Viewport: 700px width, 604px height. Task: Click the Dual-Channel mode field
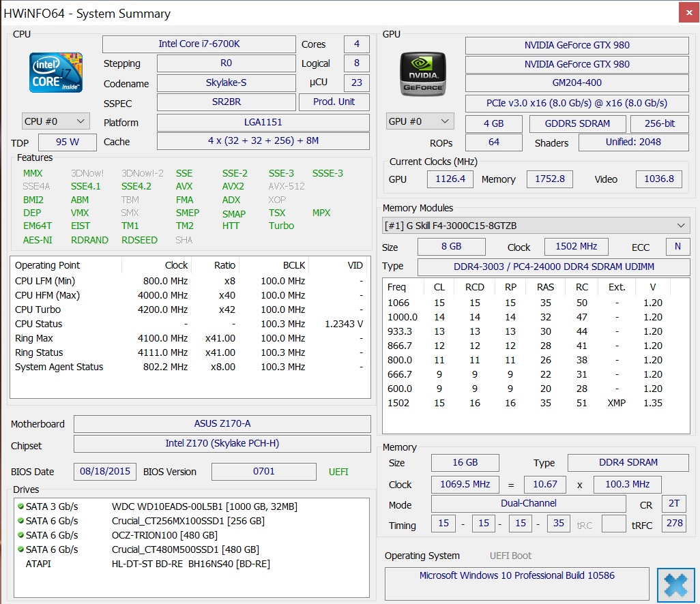(x=529, y=504)
